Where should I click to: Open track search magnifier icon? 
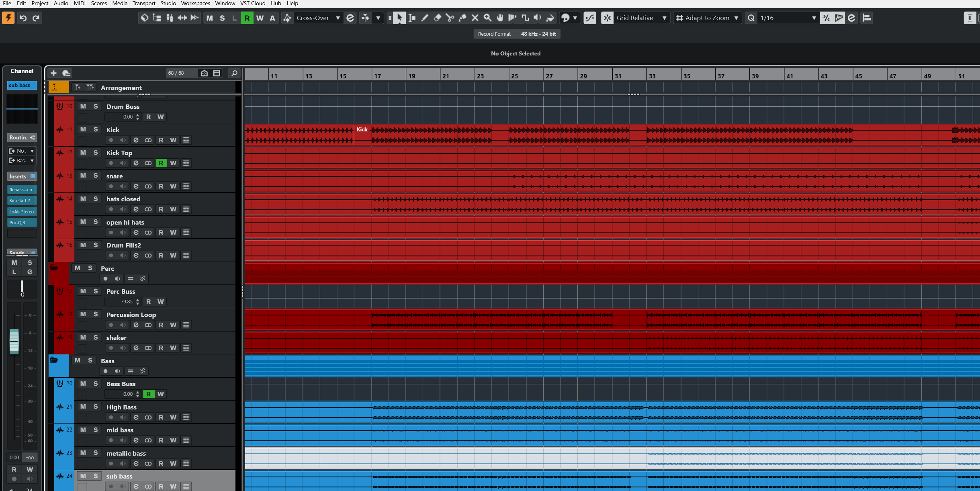234,73
